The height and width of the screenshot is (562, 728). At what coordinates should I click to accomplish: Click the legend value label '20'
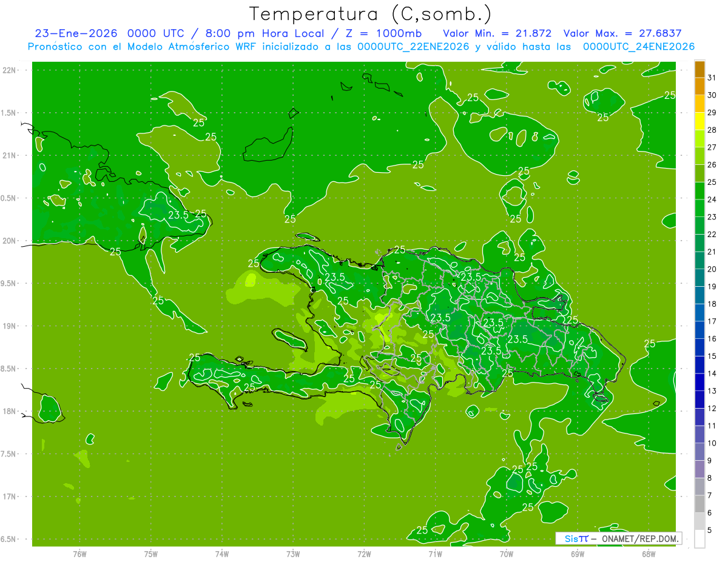712,269
